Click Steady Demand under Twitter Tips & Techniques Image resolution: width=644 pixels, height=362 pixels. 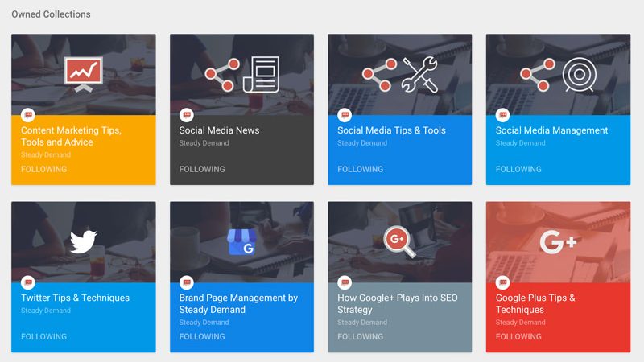click(46, 311)
